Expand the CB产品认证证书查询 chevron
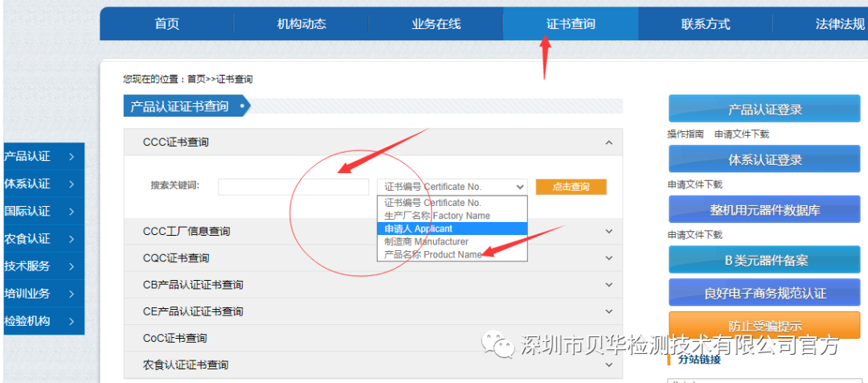 point(609,284)
